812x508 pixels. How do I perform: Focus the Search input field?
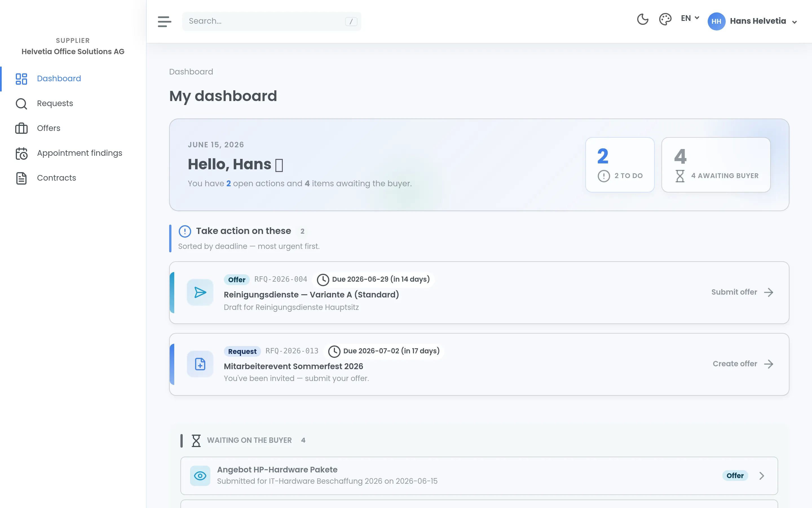click(272, 21)
